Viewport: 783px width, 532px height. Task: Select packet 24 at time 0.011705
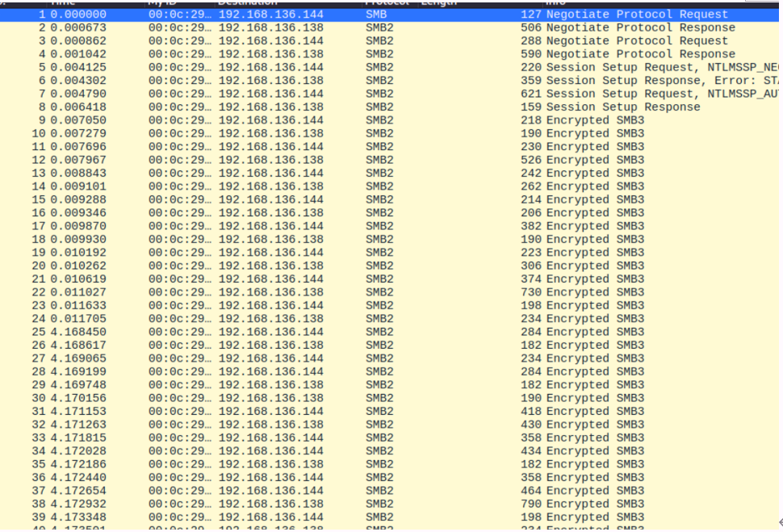pos(390,319)
